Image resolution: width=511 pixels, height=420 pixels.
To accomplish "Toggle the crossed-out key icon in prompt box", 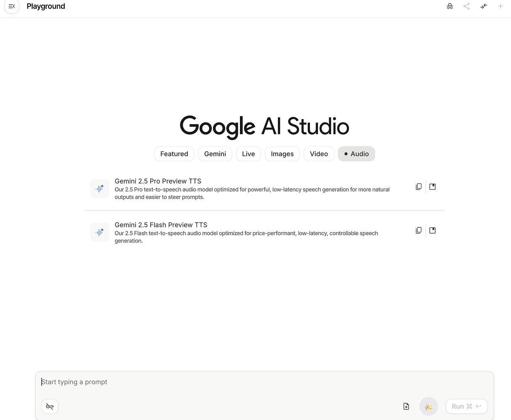I will pos(50,406).
